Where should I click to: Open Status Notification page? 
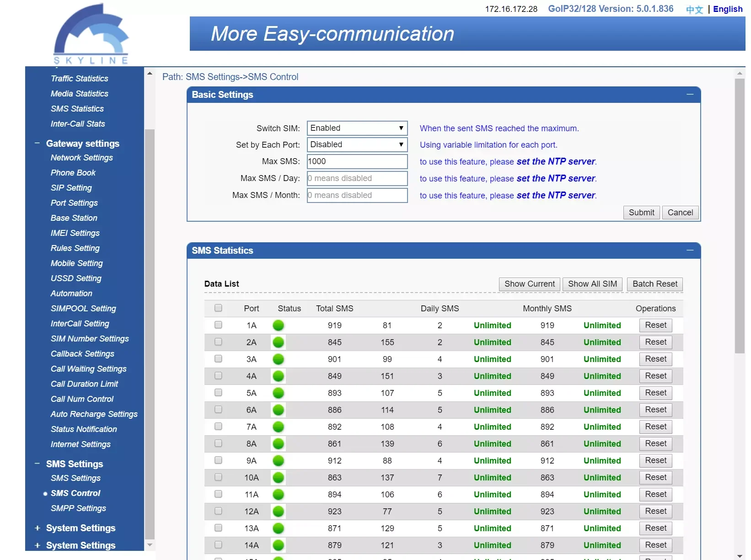tap(84, 429)
